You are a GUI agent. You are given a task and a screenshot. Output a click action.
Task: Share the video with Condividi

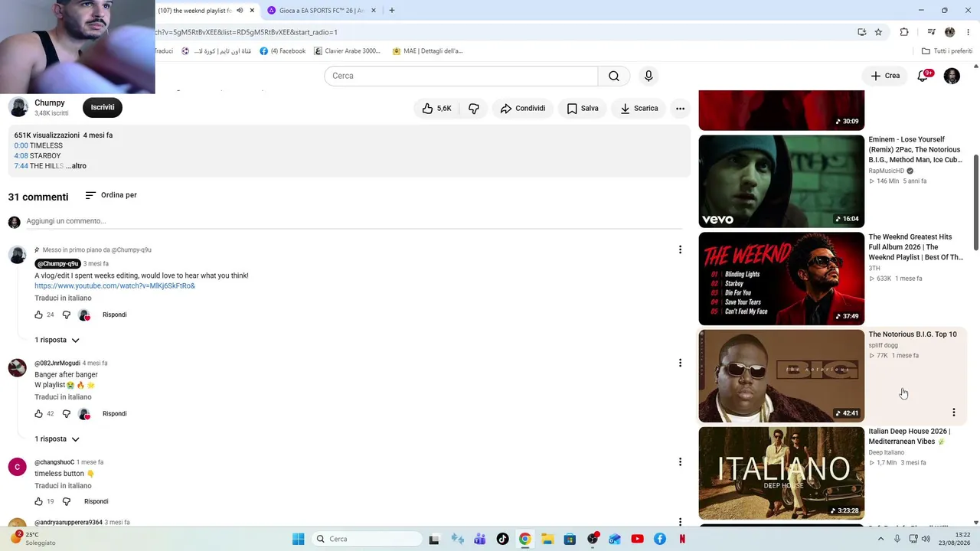[x=523, y=109]
